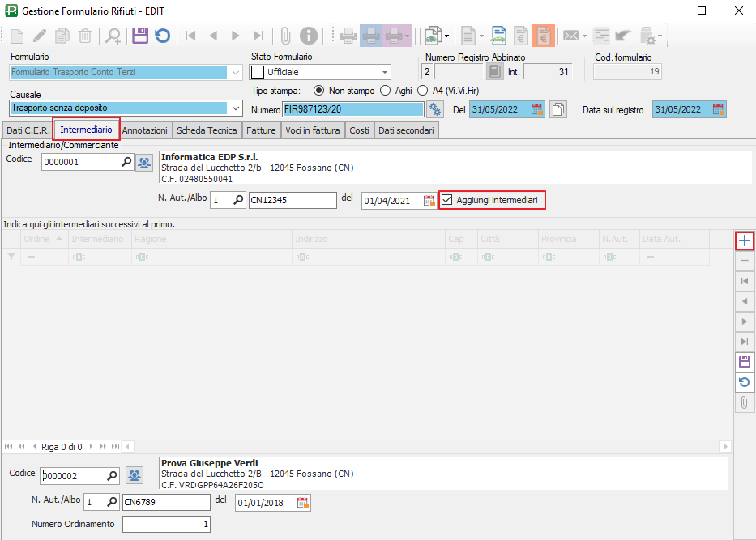Click the copy icon next to Del date

point(557,110)
